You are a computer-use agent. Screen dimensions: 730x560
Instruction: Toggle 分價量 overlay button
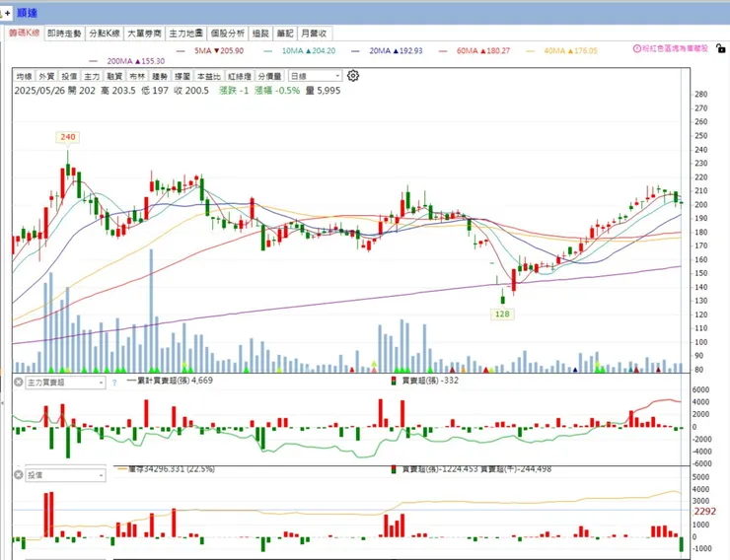269,76
